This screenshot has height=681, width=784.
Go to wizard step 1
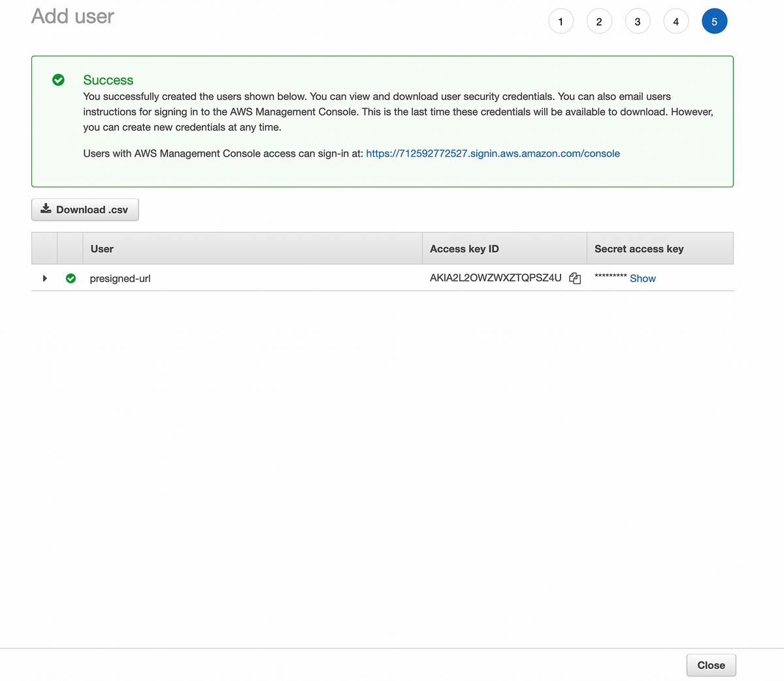(x=561, y=22)
